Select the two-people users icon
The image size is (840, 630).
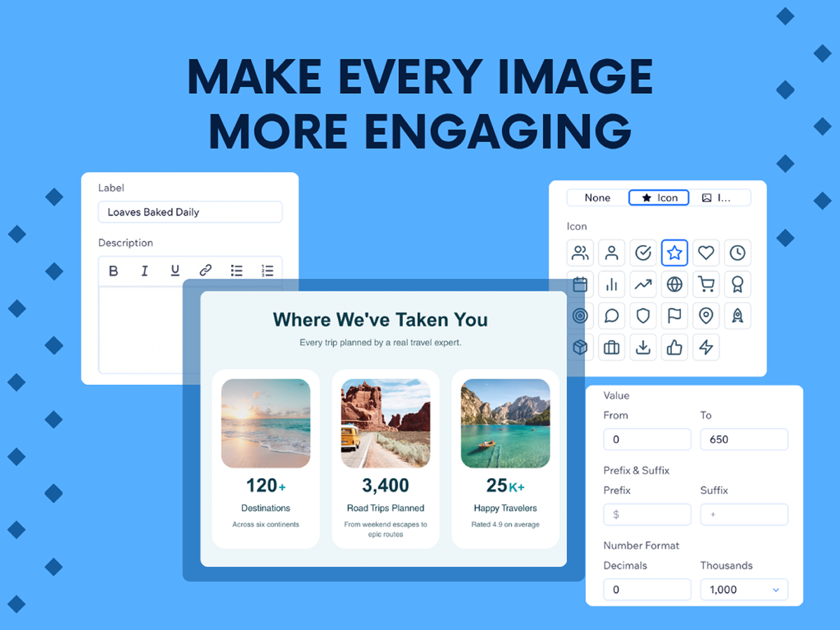[580, 253]
